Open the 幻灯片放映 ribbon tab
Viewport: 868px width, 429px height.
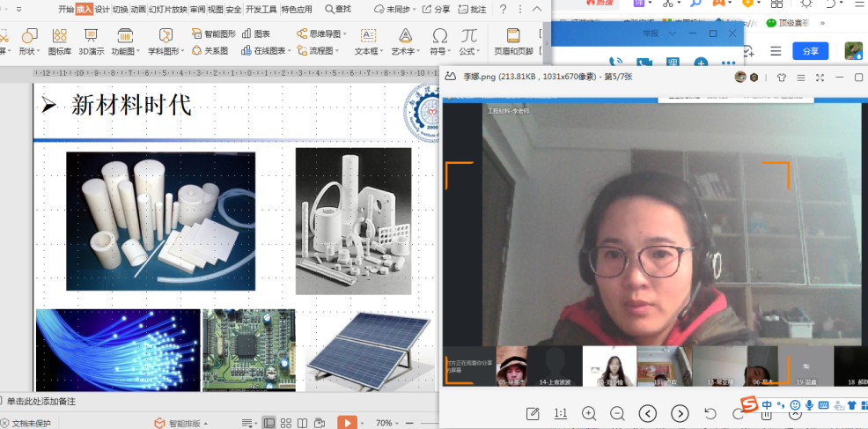pyautogui.click(x=168, y=10)
